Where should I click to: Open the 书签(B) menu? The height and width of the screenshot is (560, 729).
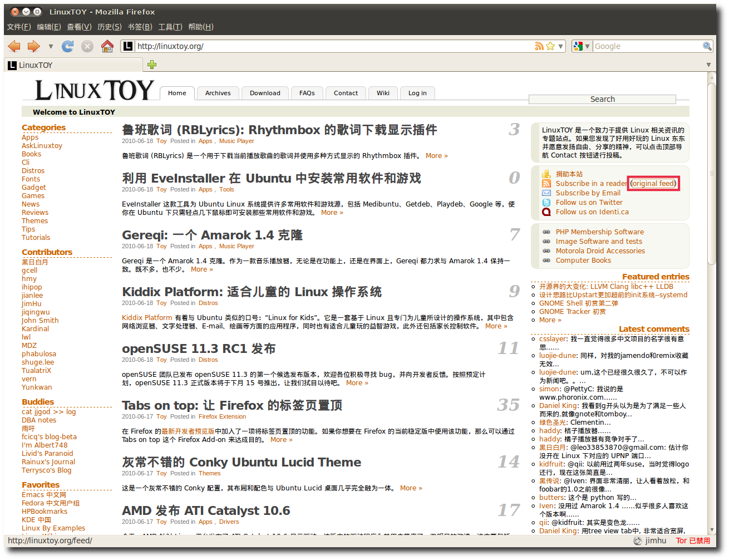click(x=140, y=27)
